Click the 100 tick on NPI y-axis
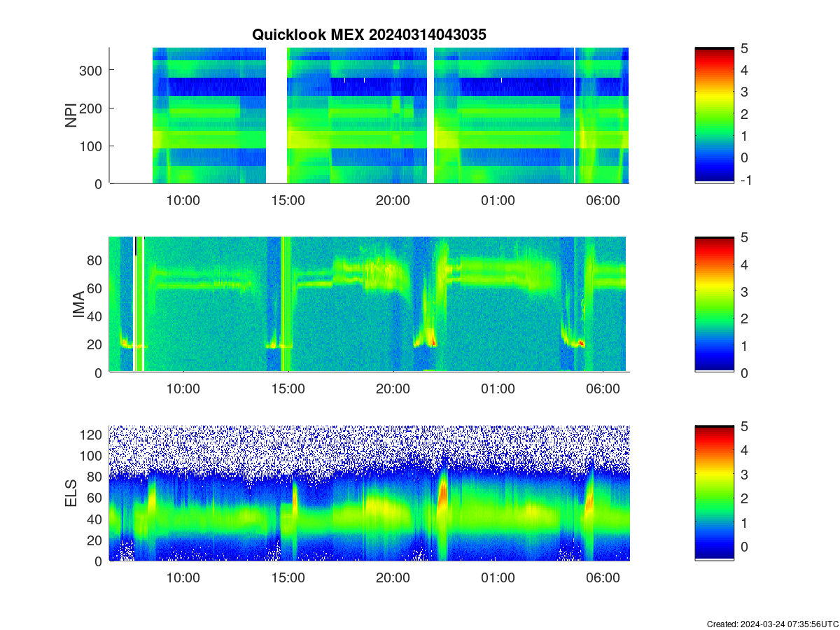Viewport: 840px width, 630px height. pyautogui.click(x=92, y=146)
